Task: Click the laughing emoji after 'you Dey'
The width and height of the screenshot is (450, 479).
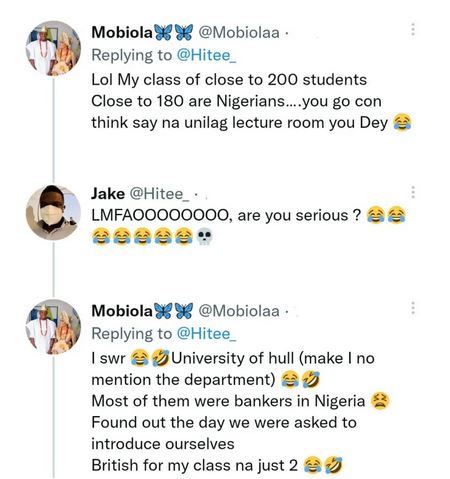Action: pyautogui.click(x=402, y=122)
